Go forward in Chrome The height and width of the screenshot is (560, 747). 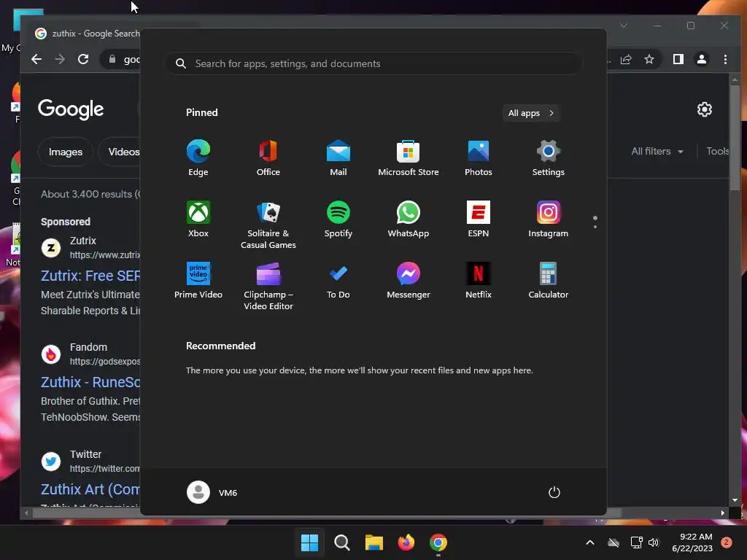tap(60, 59)
